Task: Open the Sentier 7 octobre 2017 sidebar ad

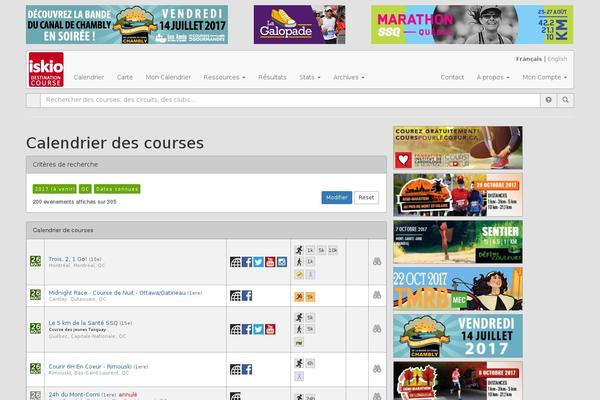Action: (458, 242)
